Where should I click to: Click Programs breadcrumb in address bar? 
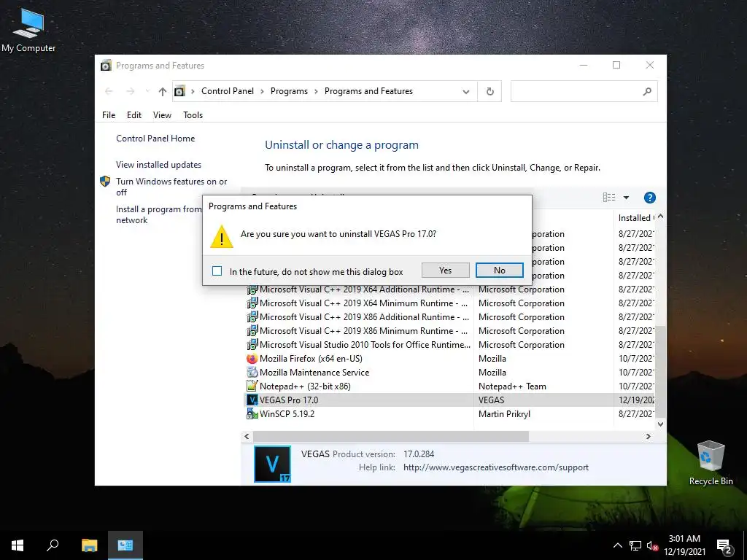[x=289, y=91]
